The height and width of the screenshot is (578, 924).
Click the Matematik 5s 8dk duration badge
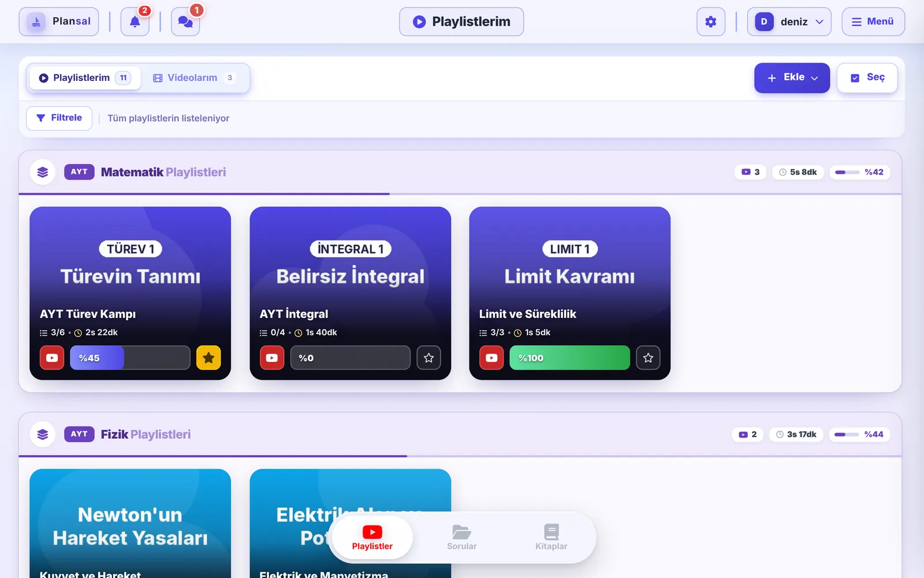pyautogui.click(x=798, y=172)
